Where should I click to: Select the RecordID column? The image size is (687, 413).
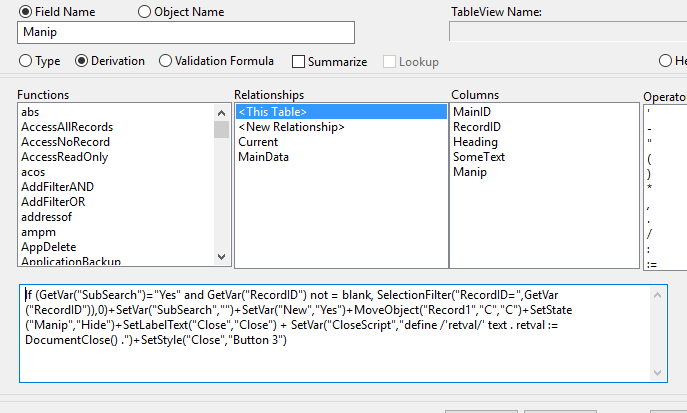(x=477, y=127)
